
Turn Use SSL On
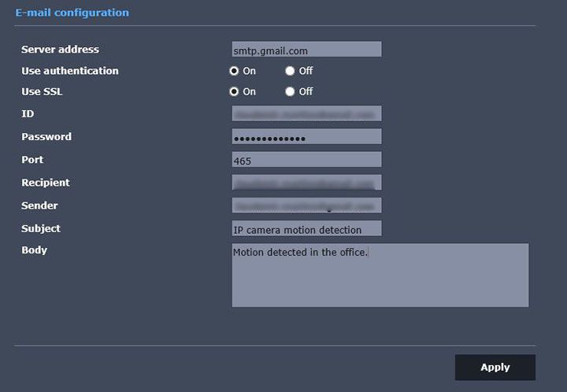point(234,92)
